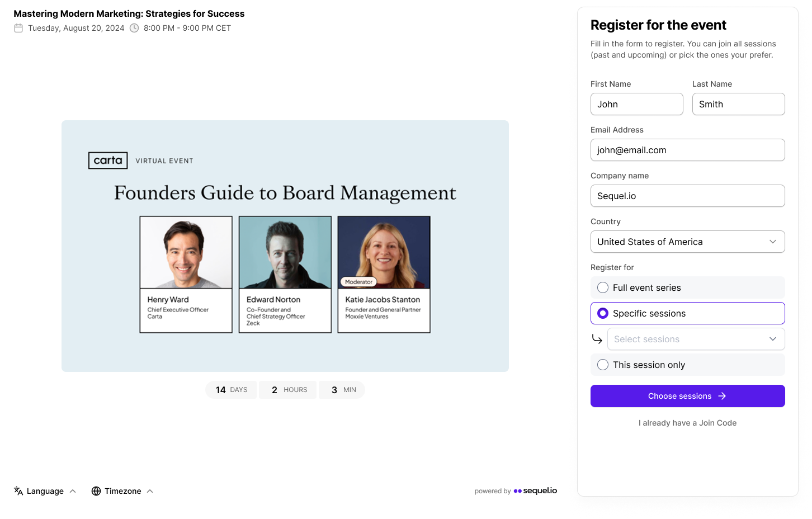Click the sub-option arrow icon before Select sessions
Screen dimensions: 812x519
[597, 339]
